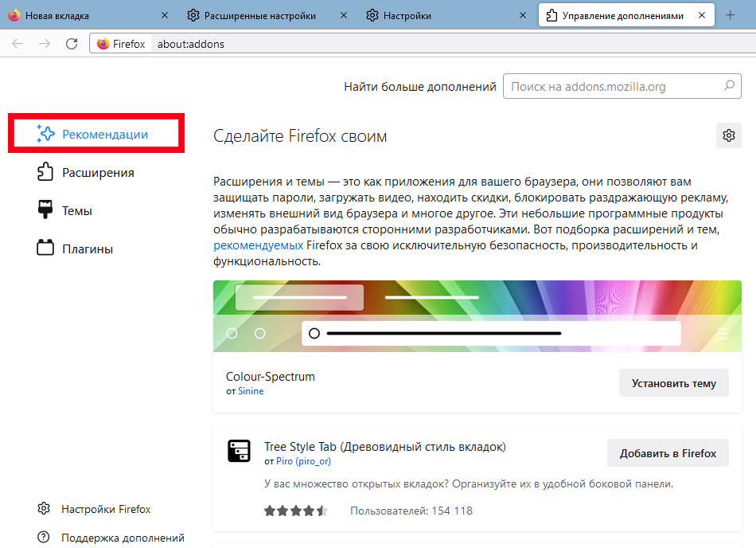Click the Tree Style Tab extension title
This screenshot has width=756, height=548.
pos(384,447)
